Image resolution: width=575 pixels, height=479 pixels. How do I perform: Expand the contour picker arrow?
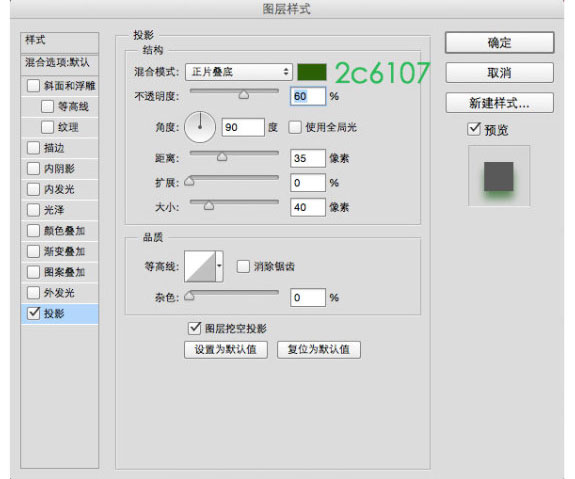point(219,266)
